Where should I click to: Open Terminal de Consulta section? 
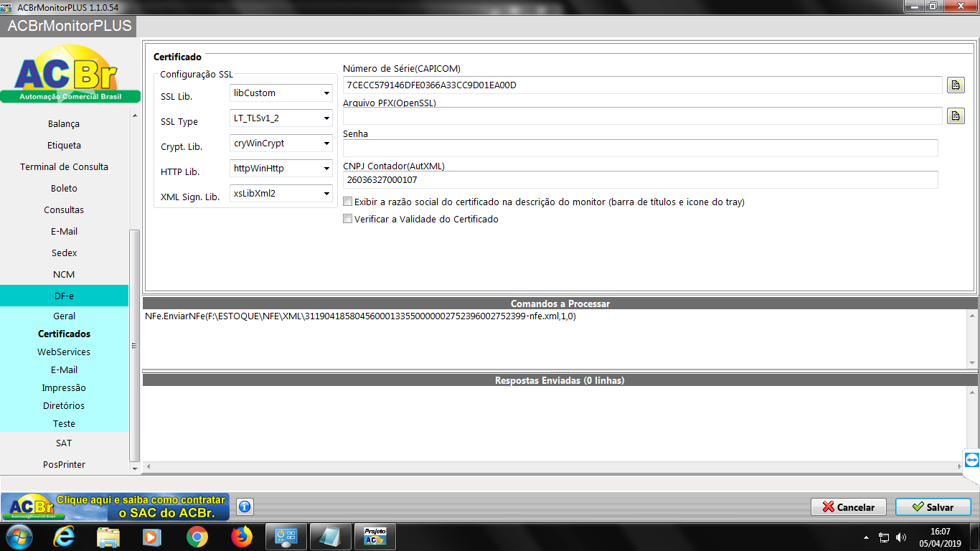point(64,166)
